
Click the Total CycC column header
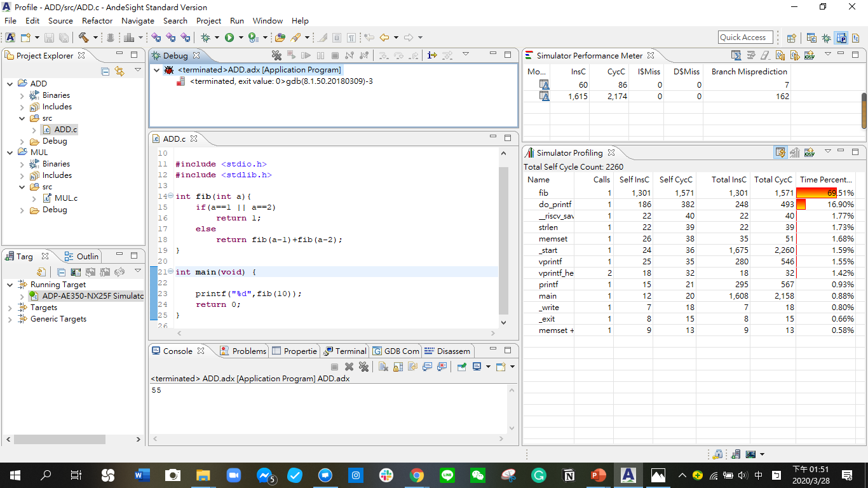773,180
